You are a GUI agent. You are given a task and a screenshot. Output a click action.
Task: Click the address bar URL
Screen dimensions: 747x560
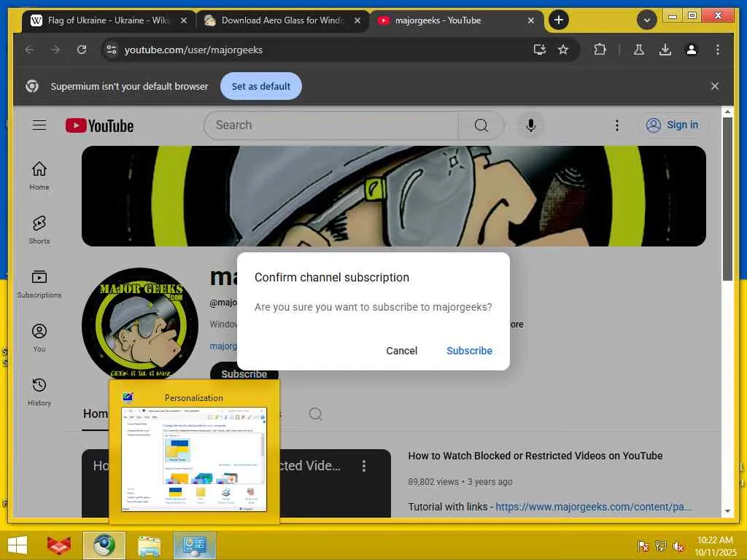[193, 50]
